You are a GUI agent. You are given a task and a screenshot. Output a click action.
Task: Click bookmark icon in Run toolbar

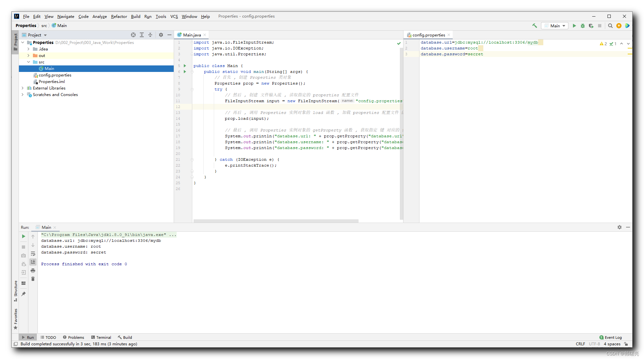coord(24,294)
